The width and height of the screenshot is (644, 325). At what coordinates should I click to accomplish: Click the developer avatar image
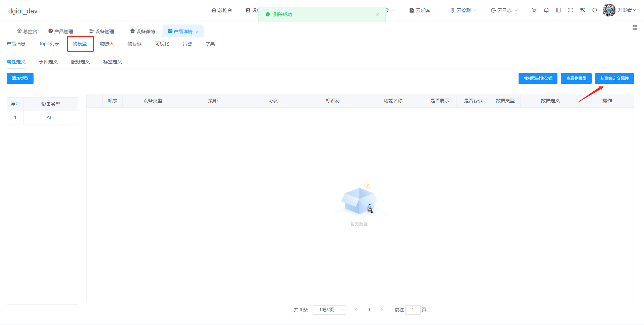609,10
